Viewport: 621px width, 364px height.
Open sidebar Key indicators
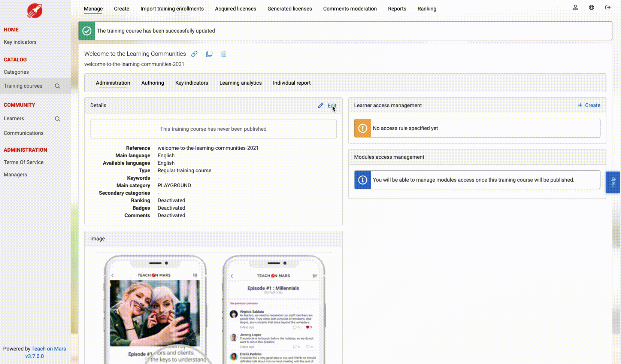20,42
